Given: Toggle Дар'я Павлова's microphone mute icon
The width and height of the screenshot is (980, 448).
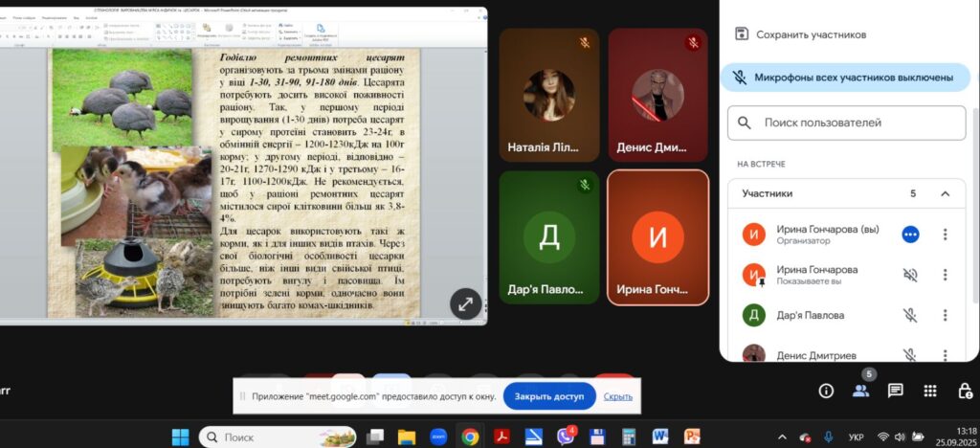Looking at the screenshot, I should (909, 315).
